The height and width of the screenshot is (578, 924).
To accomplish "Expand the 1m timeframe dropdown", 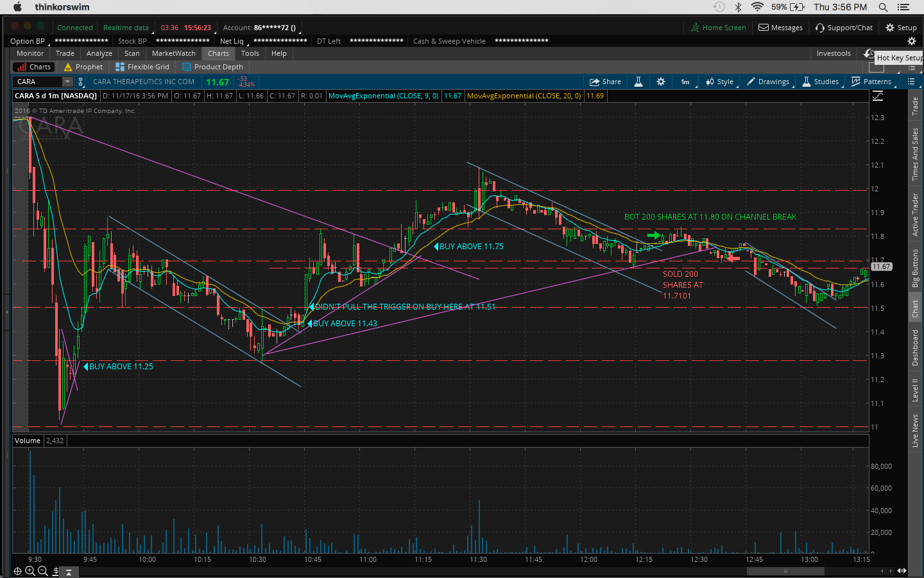I will point(685,82).
